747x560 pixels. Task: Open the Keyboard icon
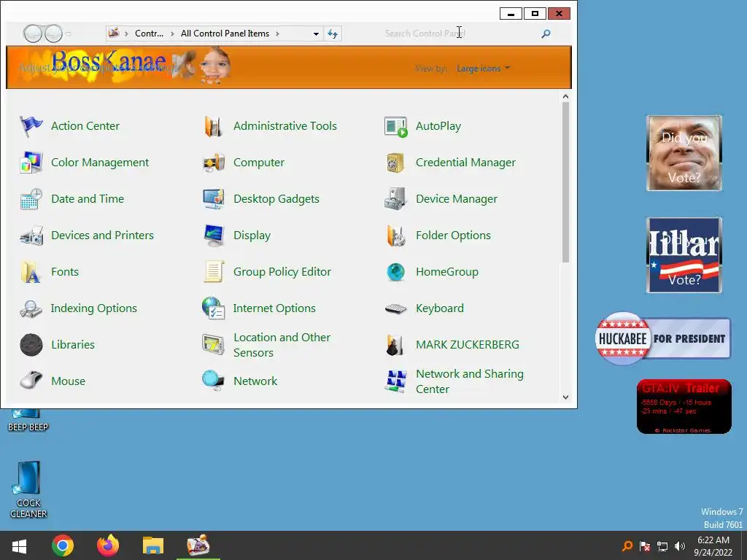pos(396,308)
